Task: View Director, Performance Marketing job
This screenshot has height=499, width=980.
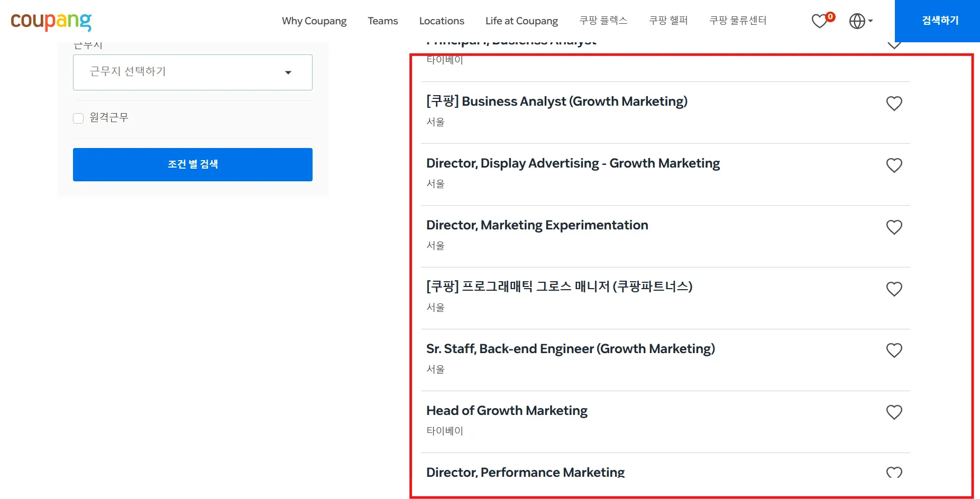Action: 526,472
